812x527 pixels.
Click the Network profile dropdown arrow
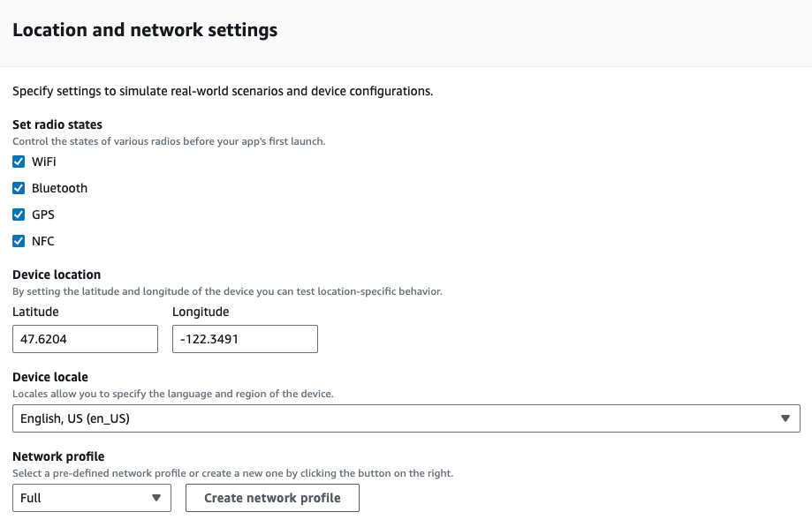tap(157, 497)
